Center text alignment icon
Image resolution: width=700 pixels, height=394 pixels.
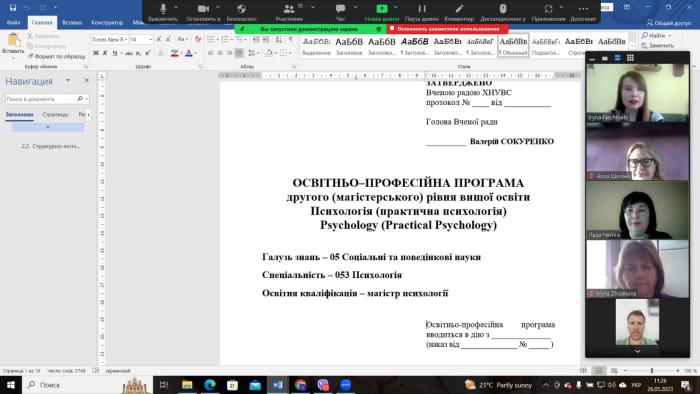220,53
